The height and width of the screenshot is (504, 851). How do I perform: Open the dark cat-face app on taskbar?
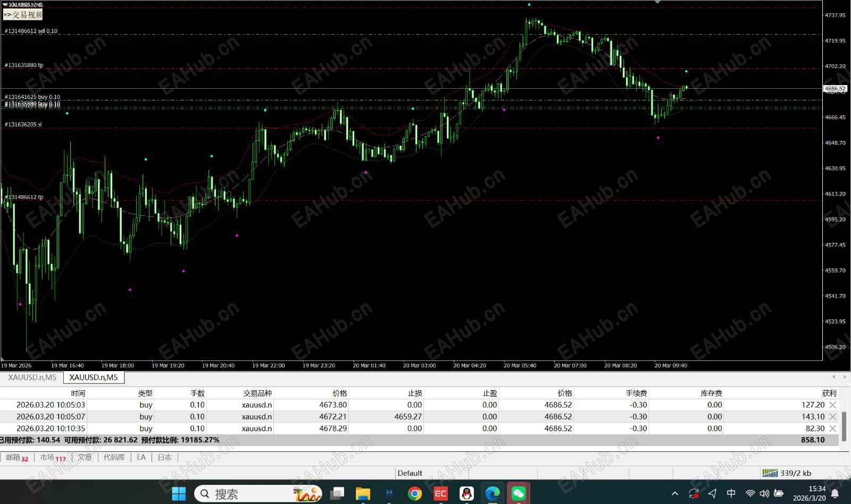389,494
